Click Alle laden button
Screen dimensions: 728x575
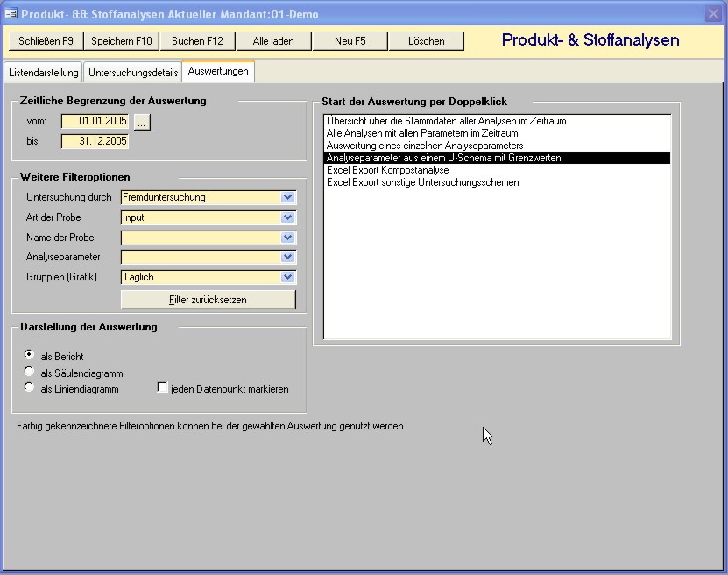273,41
